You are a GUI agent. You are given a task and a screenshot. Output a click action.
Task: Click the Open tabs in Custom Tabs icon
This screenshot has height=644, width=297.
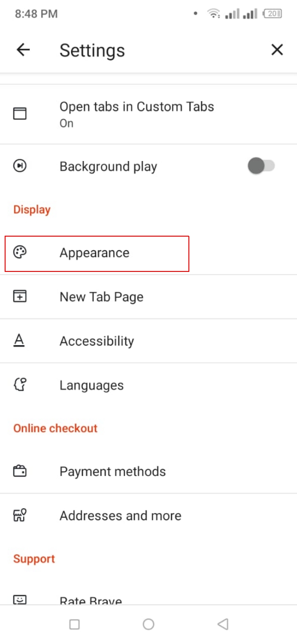coord(19,113)
